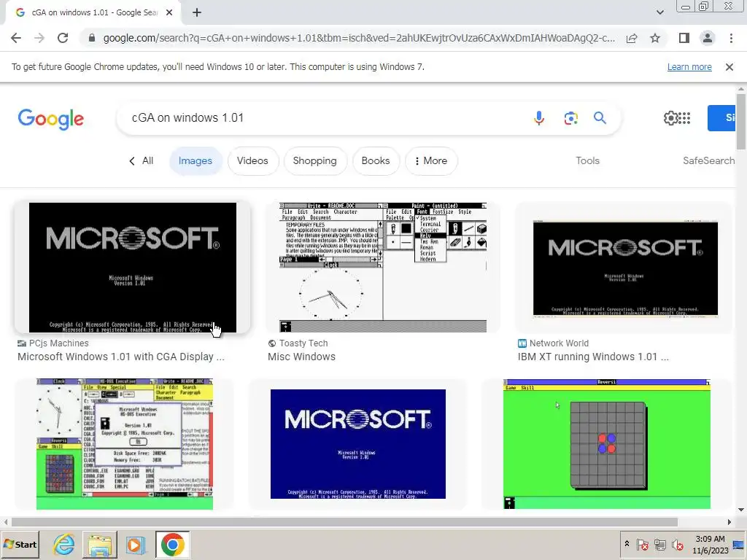Open the Chrome side panel

pos(684,38)
